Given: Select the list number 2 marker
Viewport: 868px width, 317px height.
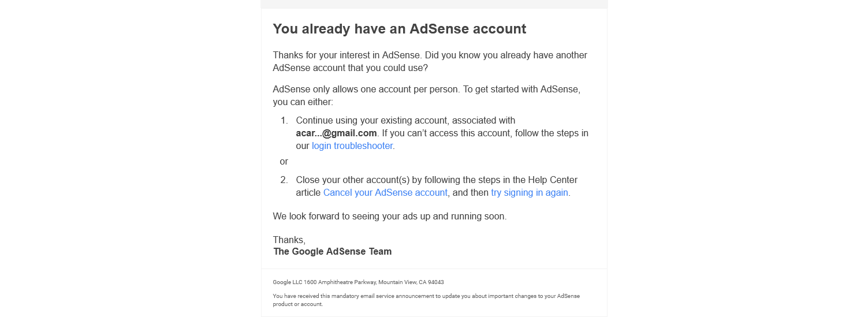Looking at the screenshot, I should [x=284, y=180].
